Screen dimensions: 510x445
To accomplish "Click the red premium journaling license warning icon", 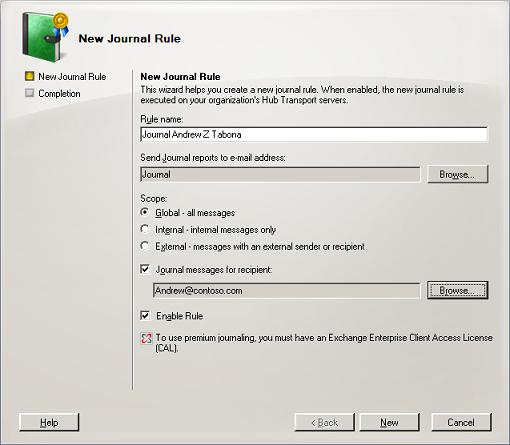I will (146, 338).
